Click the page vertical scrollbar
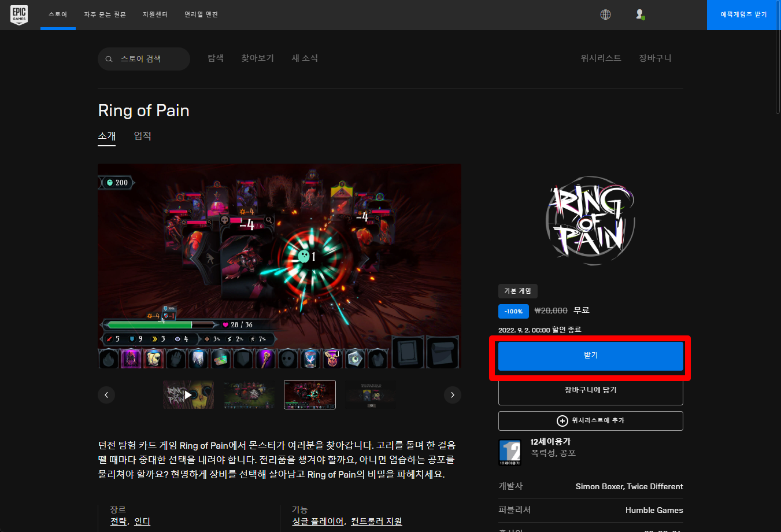The image size is (781, 532). click(778, 58)
